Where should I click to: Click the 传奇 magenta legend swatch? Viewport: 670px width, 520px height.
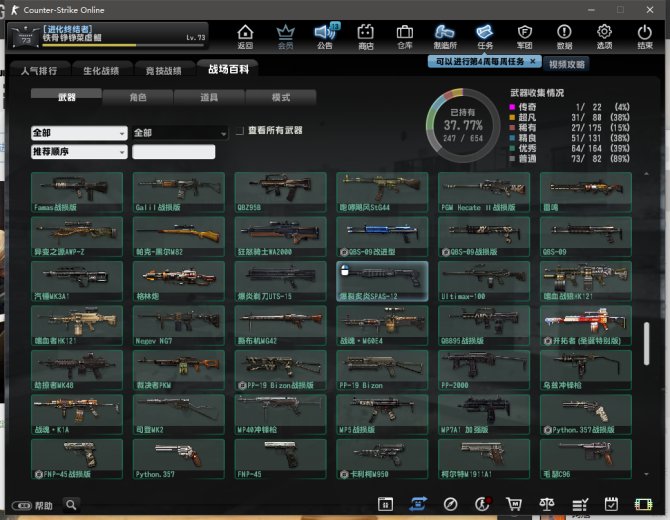point(512,107)
